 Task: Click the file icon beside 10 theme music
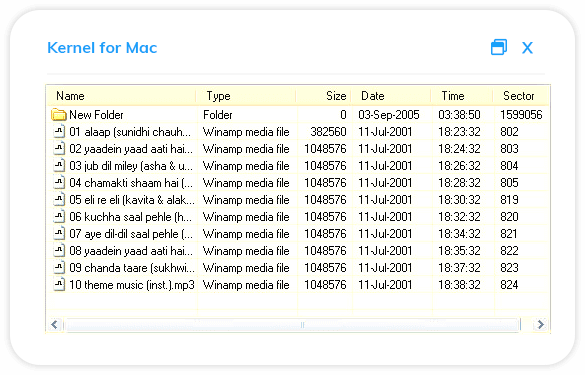tap(59, 285)
